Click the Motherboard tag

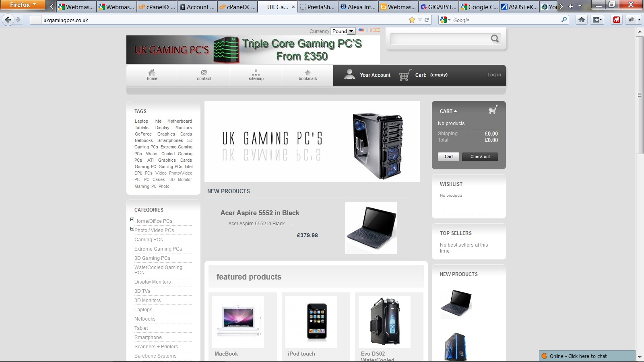point(180,121)
